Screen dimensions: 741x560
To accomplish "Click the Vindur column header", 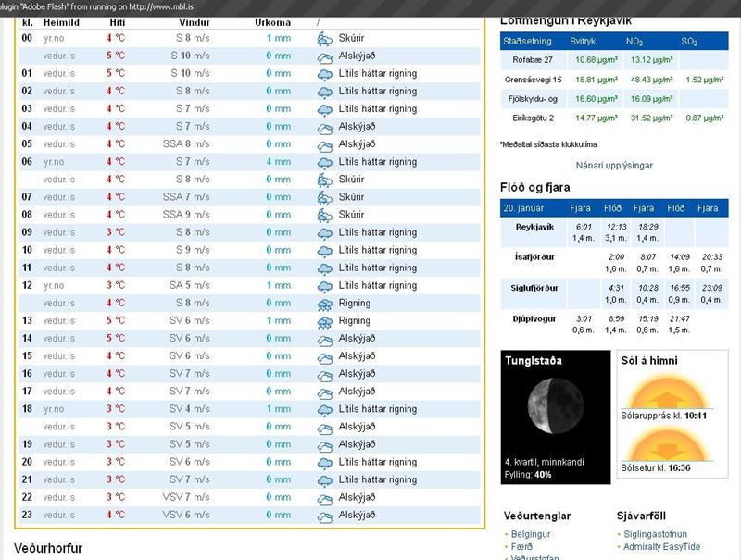I will tap(195, 22).
